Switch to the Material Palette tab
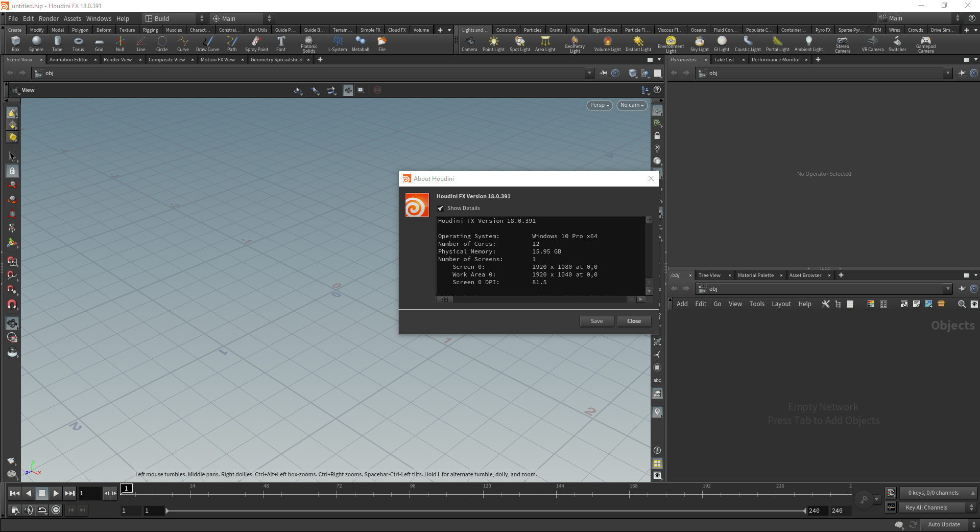This screenshot has width=980, height=532. point(756,275)
